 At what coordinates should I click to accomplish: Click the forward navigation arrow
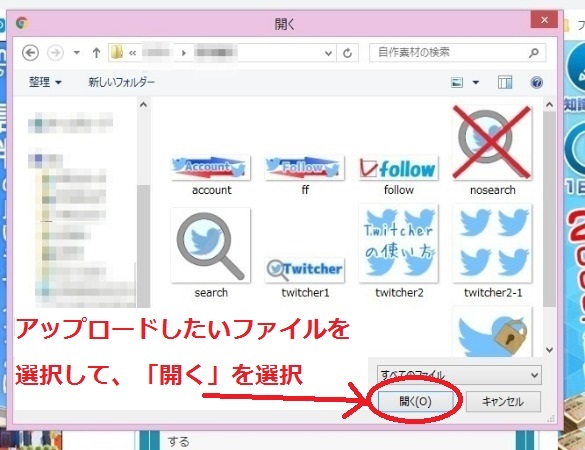55,53
